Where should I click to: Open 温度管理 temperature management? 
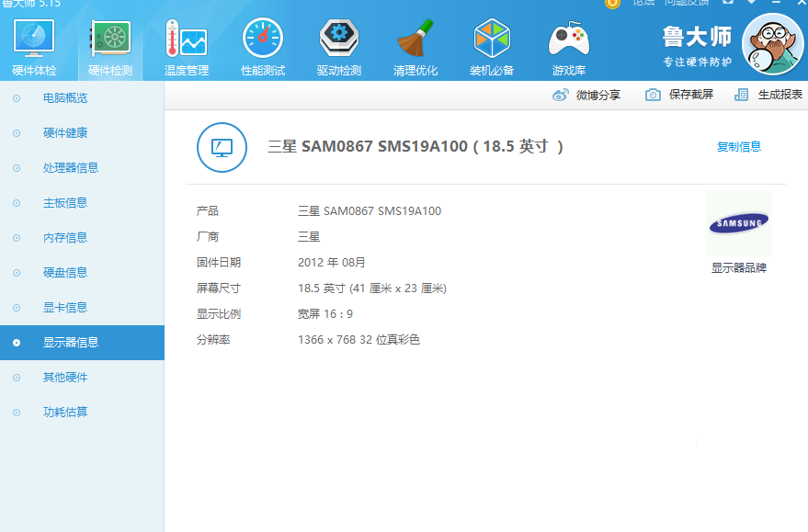[x=187, y=47]
